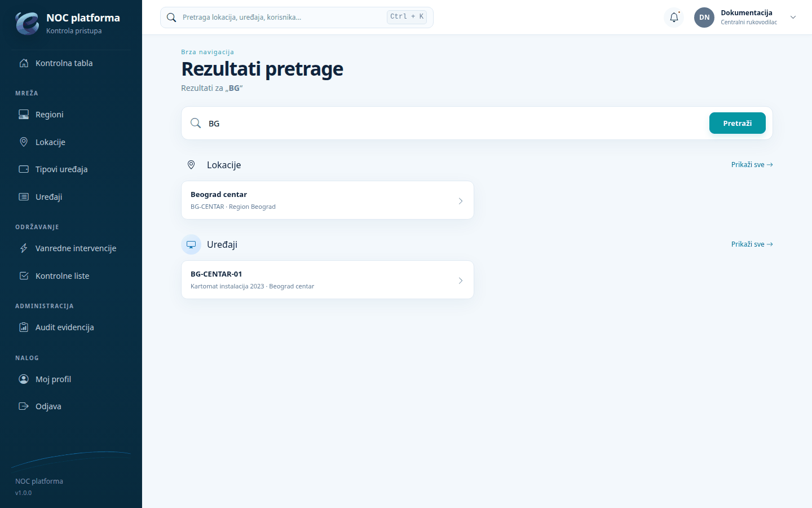
Task: Show all Uređaji results link
Action: point(752,244)
